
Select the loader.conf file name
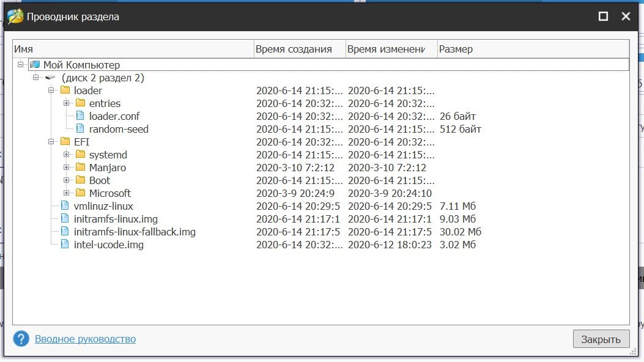(114, 116)
